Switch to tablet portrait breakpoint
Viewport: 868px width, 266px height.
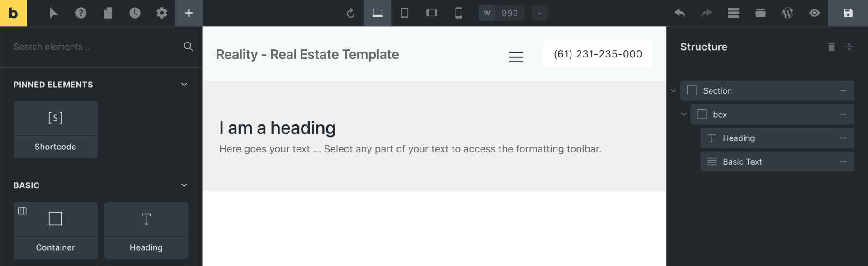click(405, 13)
